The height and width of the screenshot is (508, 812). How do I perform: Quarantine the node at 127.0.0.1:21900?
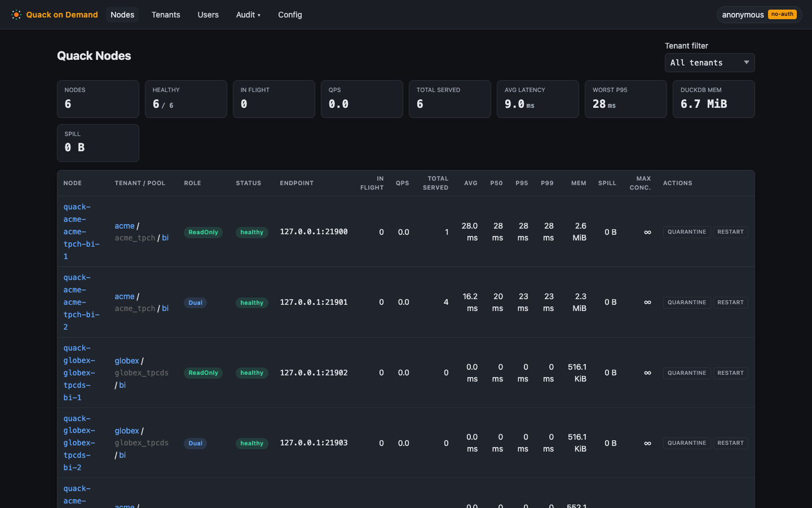coord(687,232)
